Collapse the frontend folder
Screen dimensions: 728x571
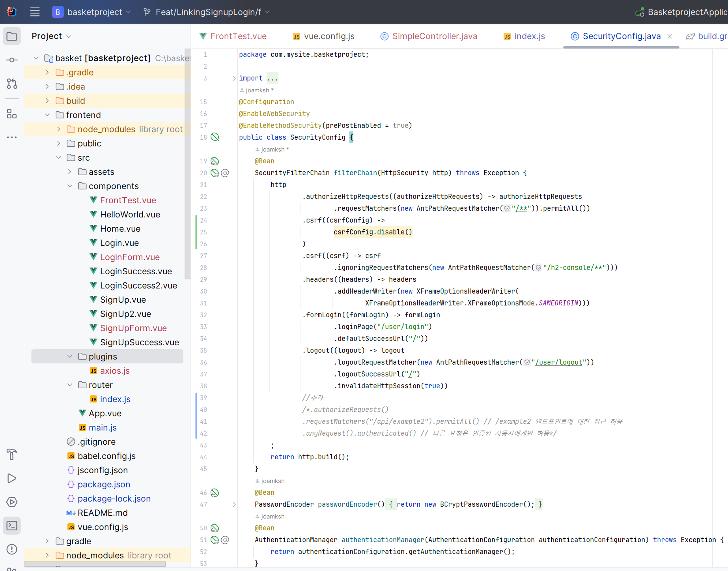(47, 115)
